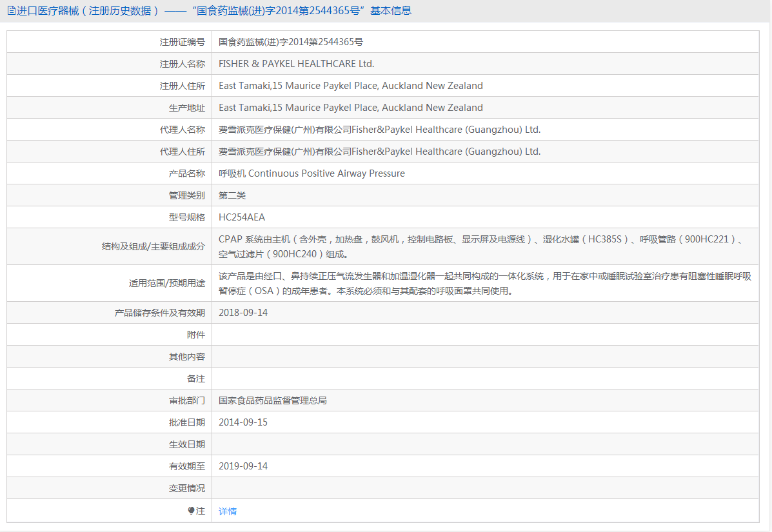Select the 变更情况 label

pyautogui.click(x=186, y=488)
